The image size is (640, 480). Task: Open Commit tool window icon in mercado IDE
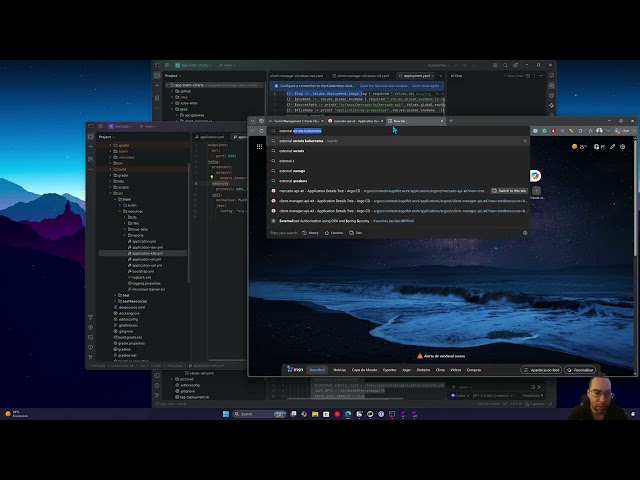91,147
